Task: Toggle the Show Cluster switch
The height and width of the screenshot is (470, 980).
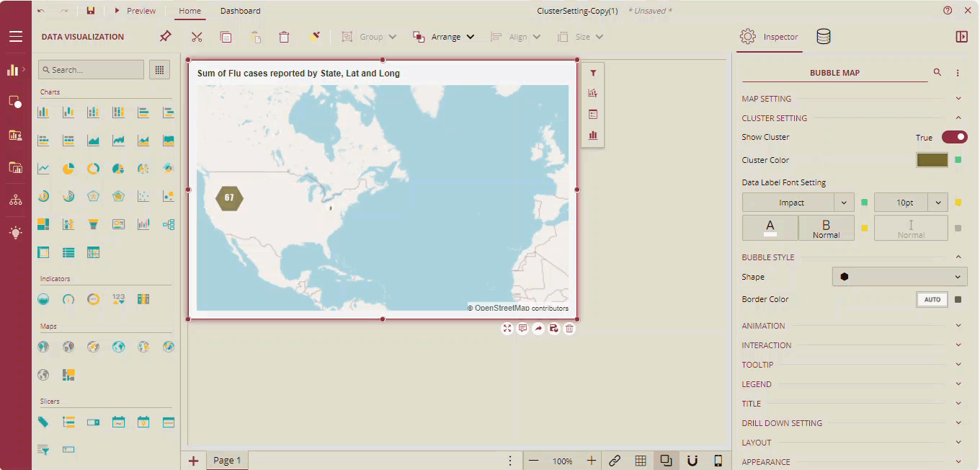Action: click(954, 137)
